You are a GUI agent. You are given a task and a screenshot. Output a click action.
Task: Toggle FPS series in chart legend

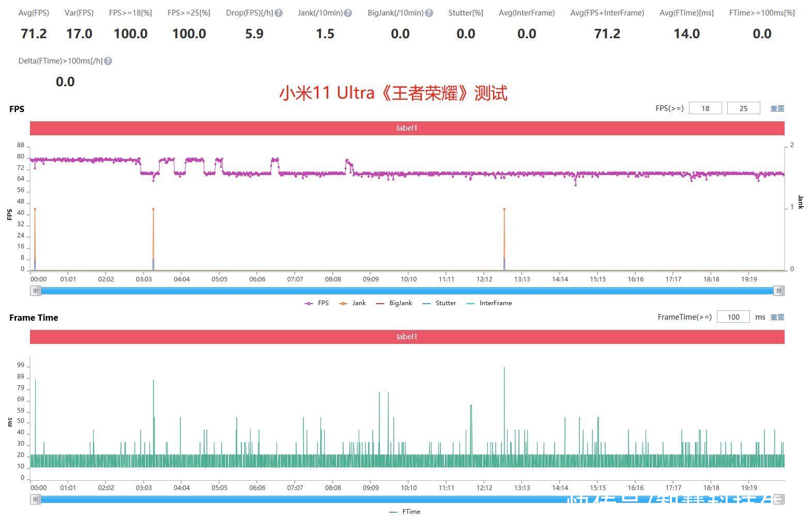pos(317,303)
